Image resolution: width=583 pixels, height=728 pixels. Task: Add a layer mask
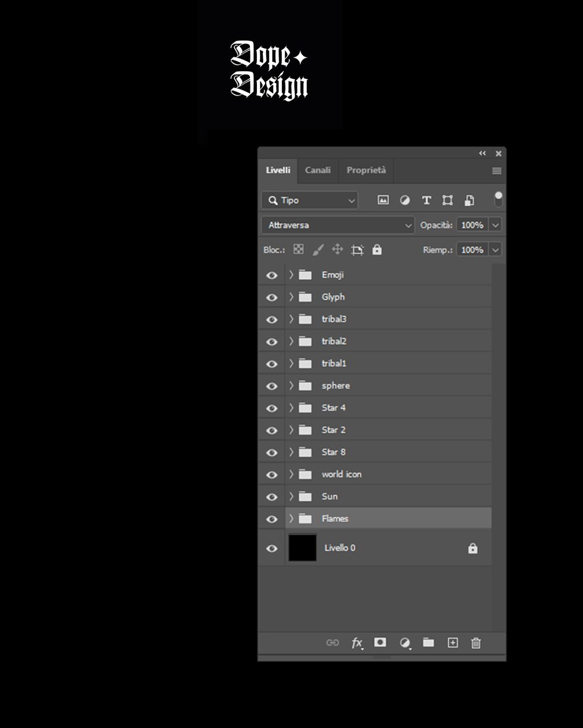380,643
